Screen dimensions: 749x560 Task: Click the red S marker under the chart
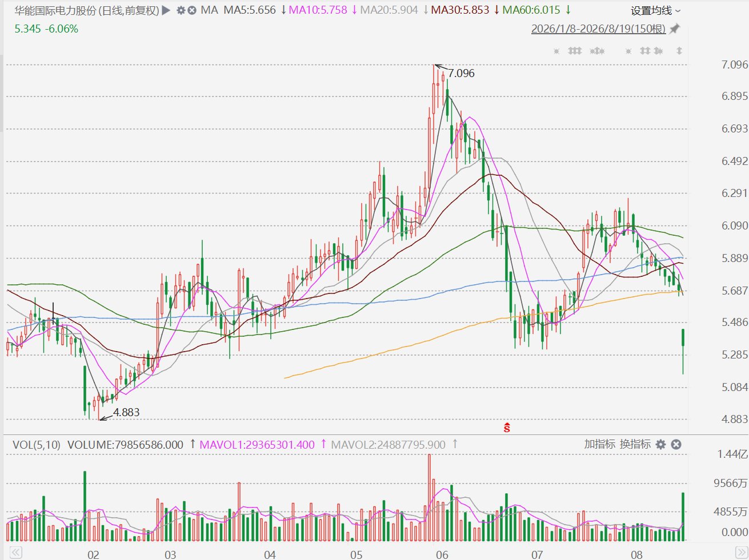(x=507, y=427)
